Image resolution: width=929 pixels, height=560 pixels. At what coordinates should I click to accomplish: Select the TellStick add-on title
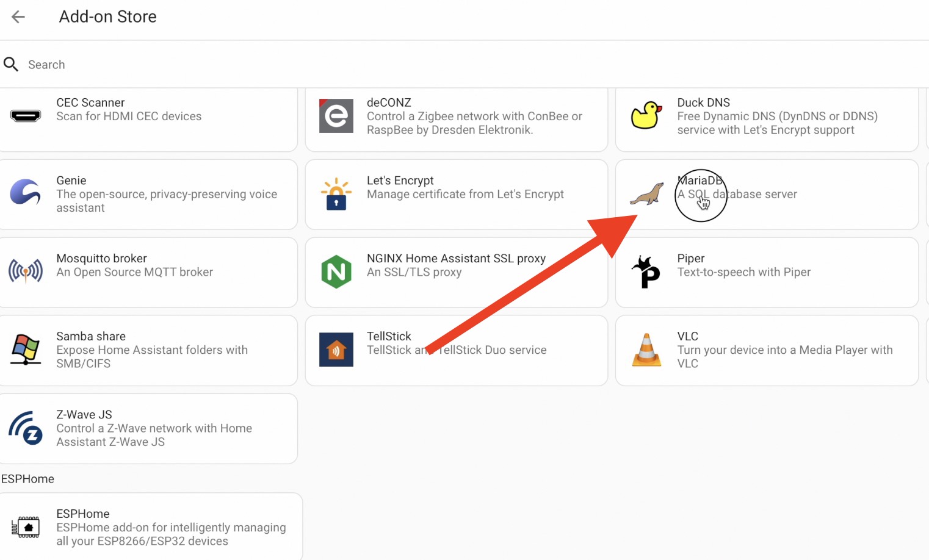389,336
